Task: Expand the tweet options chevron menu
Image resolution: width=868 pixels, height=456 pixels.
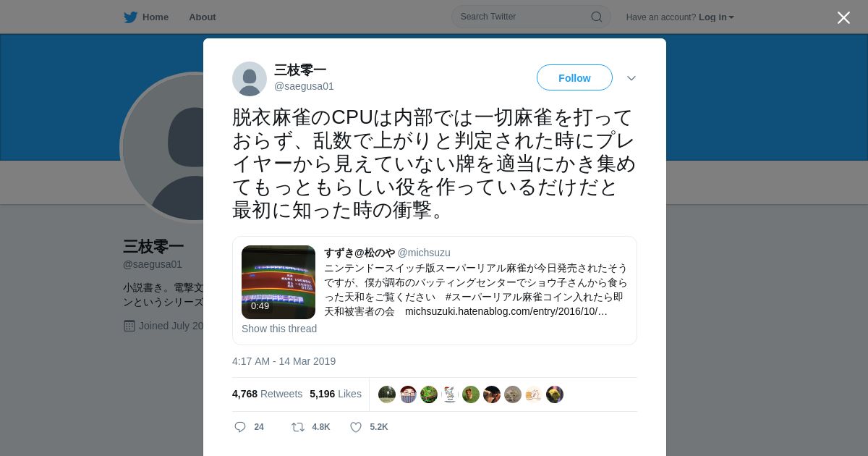Action: (631, 78)
